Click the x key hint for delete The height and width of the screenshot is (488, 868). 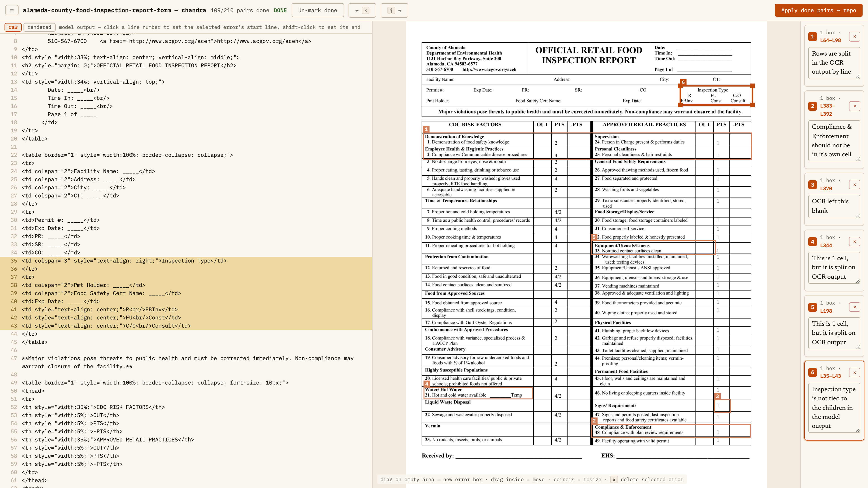pyautogui.click(x=614, y=480)
